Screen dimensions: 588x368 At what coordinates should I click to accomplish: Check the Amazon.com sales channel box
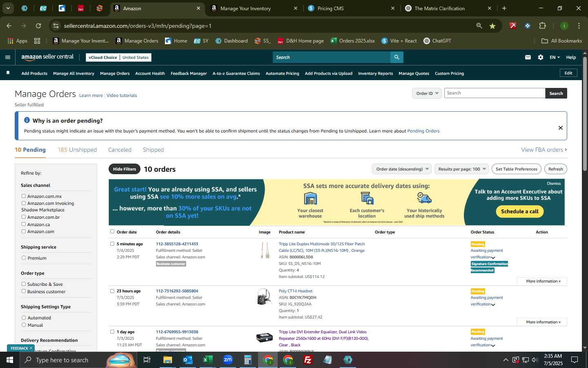point(24,231)
